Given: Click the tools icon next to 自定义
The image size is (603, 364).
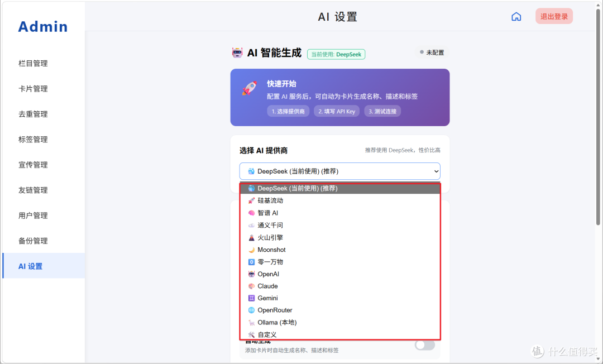Looking at the screenshot, I should point(251,334).
